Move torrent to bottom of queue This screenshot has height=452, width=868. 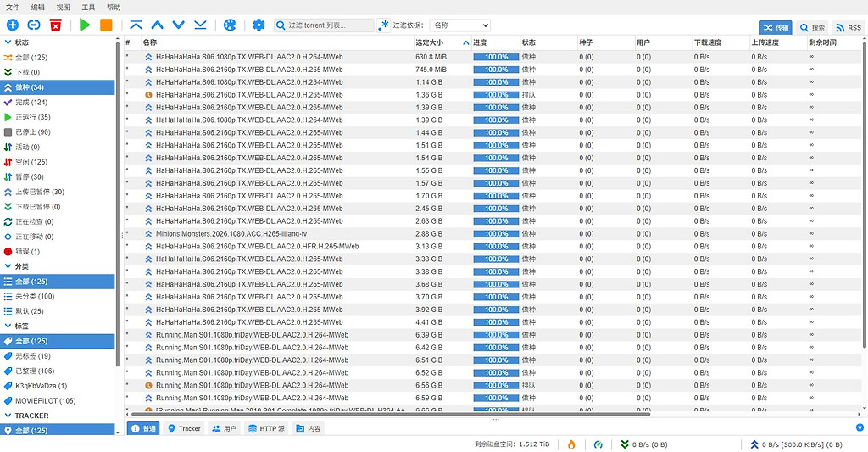(x=200, y=25)
